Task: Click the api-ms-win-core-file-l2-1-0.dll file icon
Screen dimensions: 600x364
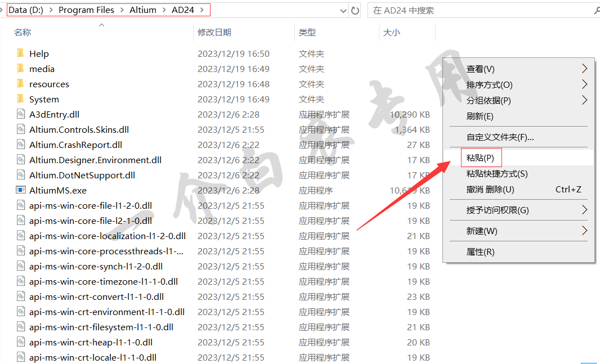Action: tap(21, 220)
